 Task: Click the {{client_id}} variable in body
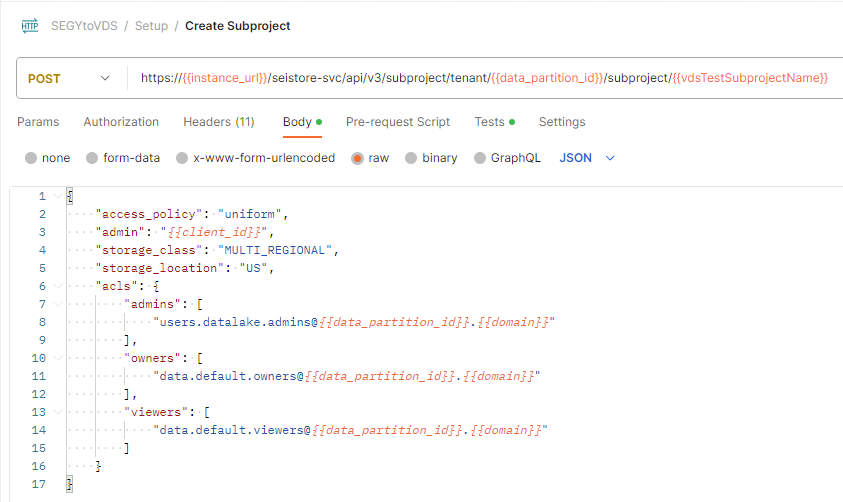click(x=214, y=232)
